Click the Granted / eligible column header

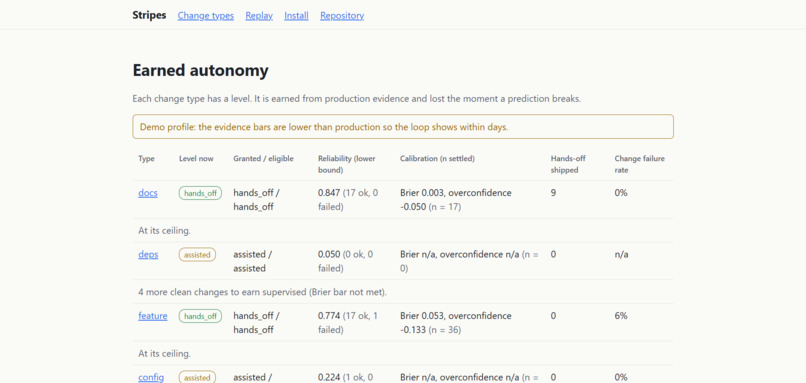coord(263,159)
